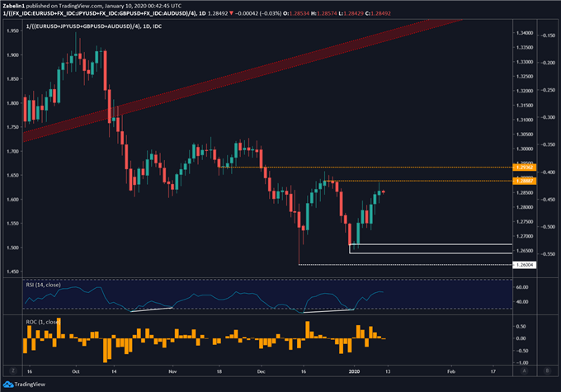Click the 1.950 label on left price axis

[12, 31]
